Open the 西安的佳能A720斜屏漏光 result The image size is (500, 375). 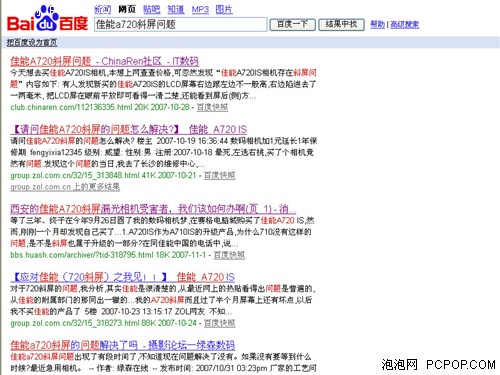[x=153, y=209]
